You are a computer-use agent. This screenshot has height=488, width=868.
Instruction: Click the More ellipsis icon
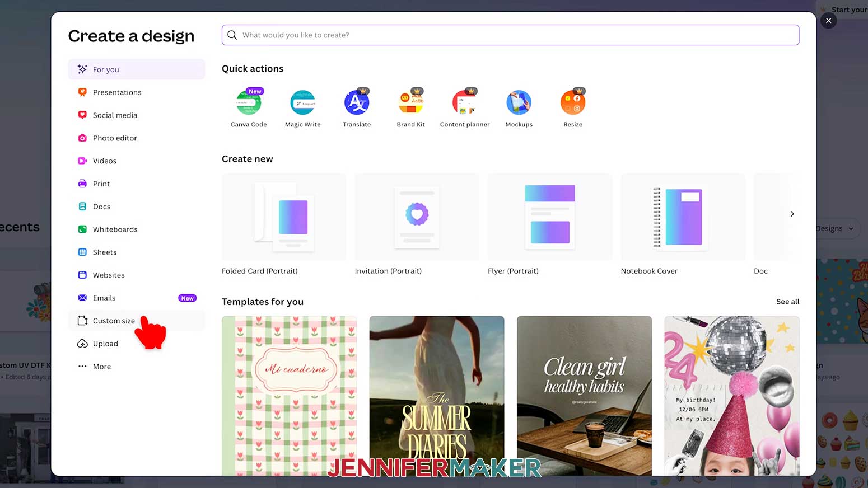(x=82, y=367)
